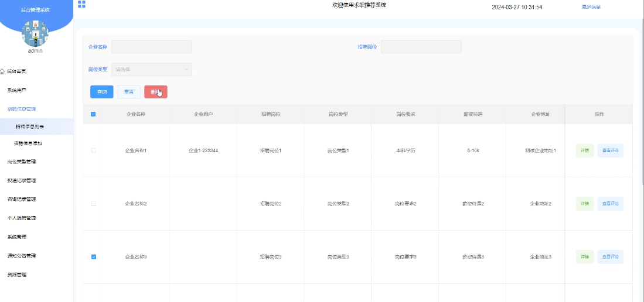644x302 pixels.
Task: Click the 企业用户 column header
Action: pos(203,114)
